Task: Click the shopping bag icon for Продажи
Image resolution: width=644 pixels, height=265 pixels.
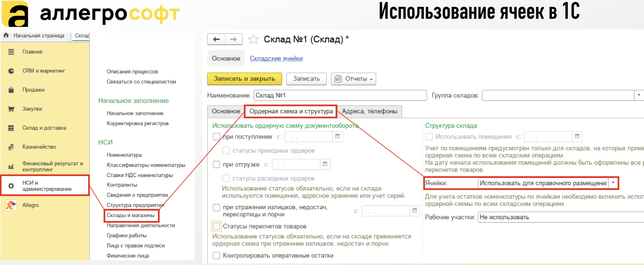Action: click(x=11, y=90)
